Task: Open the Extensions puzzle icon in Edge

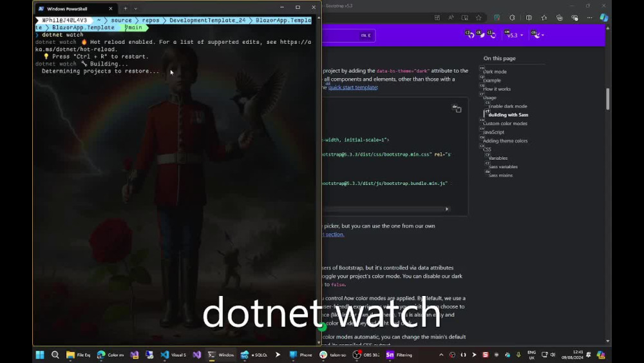Action: click(512, 17)
